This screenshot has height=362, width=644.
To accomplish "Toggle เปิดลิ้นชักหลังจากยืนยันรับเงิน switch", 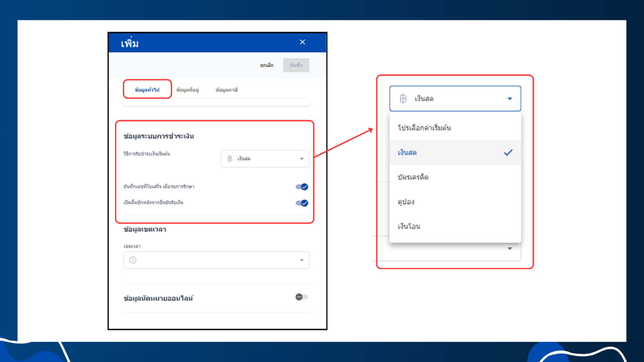I will (302, 203).
